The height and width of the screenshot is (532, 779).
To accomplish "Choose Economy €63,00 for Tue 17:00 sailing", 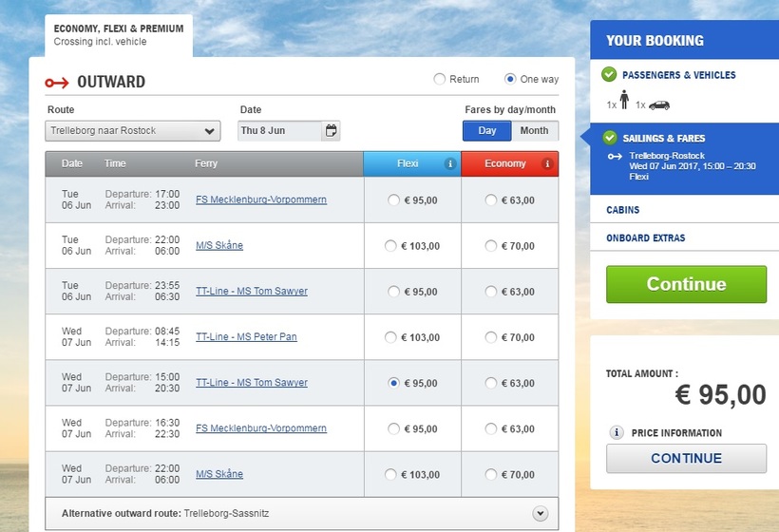I will tap(491, 200).
